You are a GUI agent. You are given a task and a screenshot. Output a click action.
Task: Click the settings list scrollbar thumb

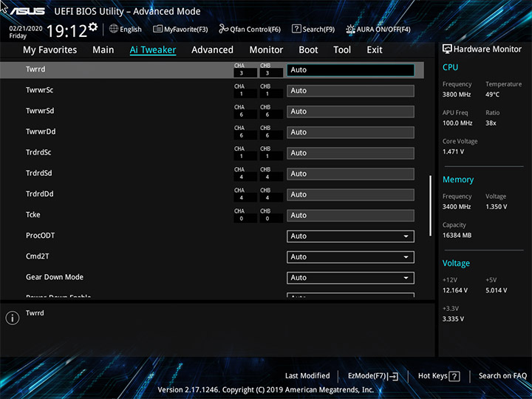click(430, 205)
